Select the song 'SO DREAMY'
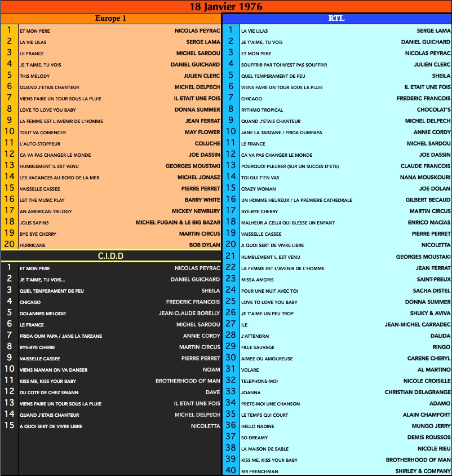 (x=255, y=438)
